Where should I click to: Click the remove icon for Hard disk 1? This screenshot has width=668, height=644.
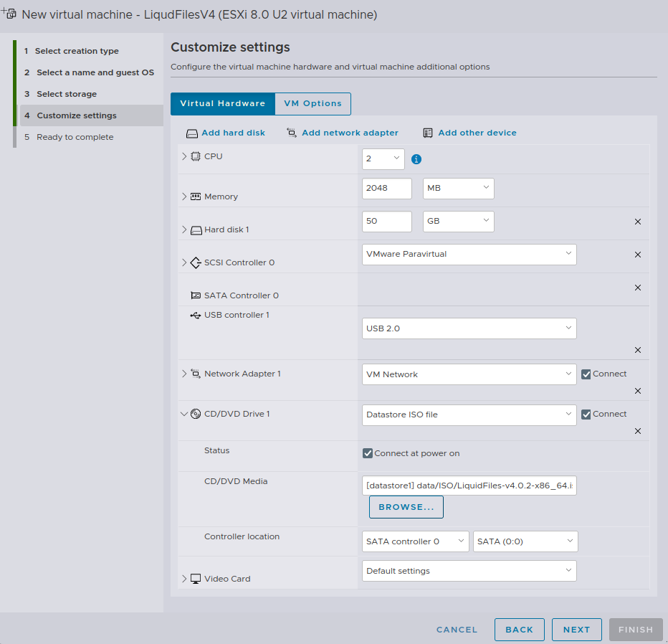point(637,222)
